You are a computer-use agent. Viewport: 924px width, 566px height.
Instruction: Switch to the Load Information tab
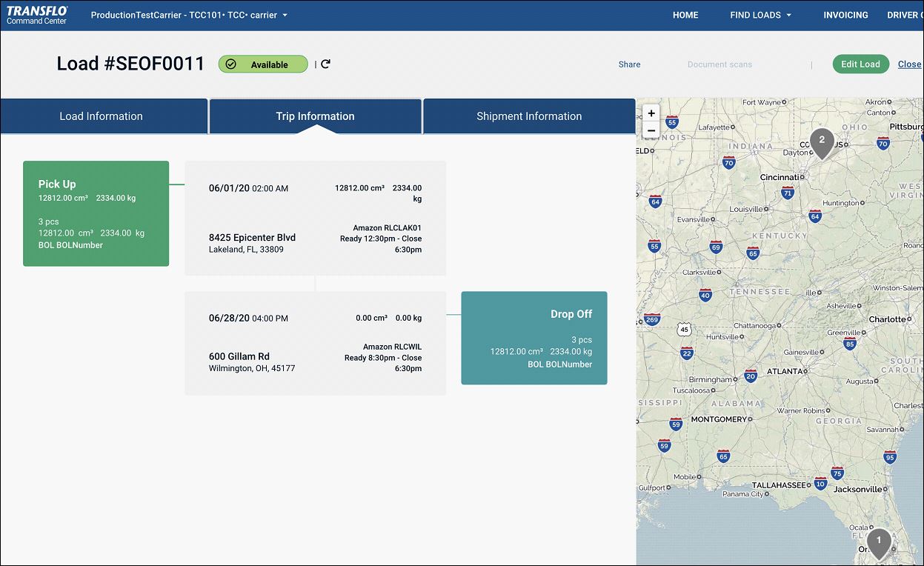[x=102, y=116]
